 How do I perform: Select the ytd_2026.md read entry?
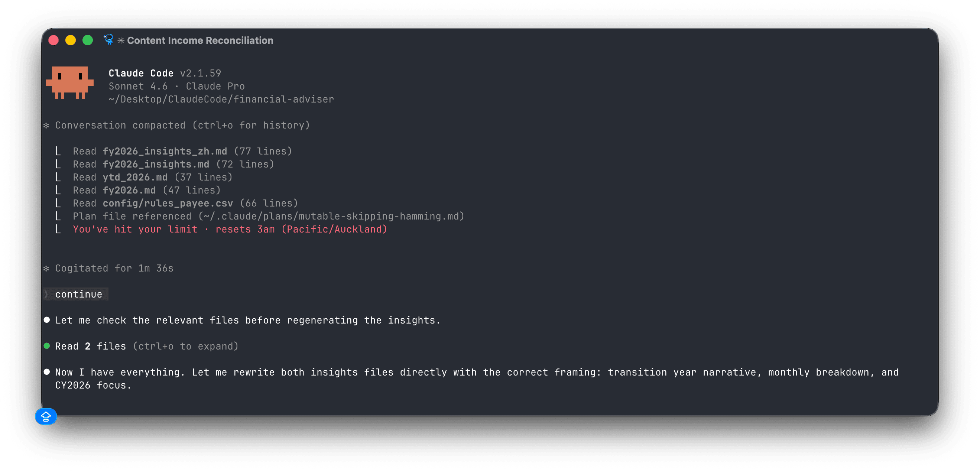pyautogui.click(x=153, y=177)
